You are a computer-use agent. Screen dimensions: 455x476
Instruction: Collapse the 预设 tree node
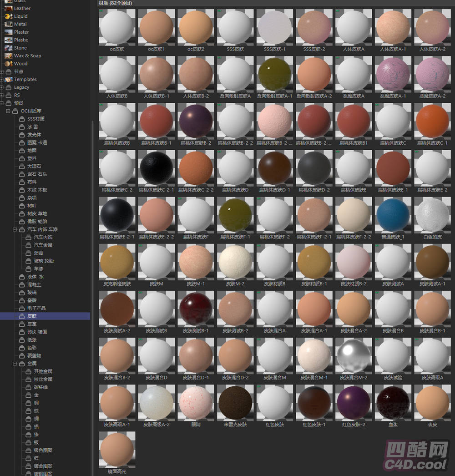(x=2, y=103)
